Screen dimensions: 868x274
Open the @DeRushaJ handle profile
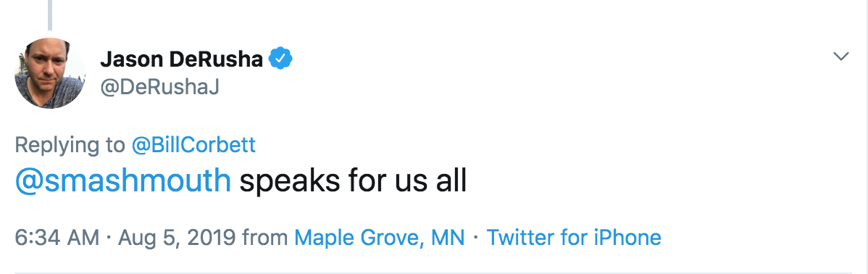tap(160, 87)
